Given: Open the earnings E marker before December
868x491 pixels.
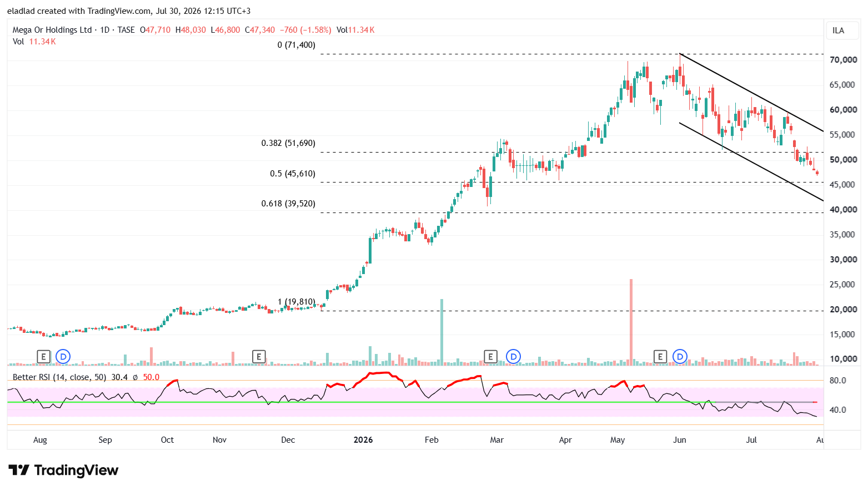Looking at the screenshot, I should tap(259, 357).
